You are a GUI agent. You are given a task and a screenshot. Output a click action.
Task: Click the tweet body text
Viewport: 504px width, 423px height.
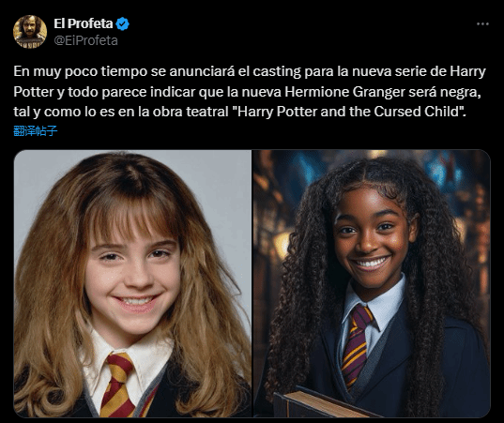pos(250,92)
